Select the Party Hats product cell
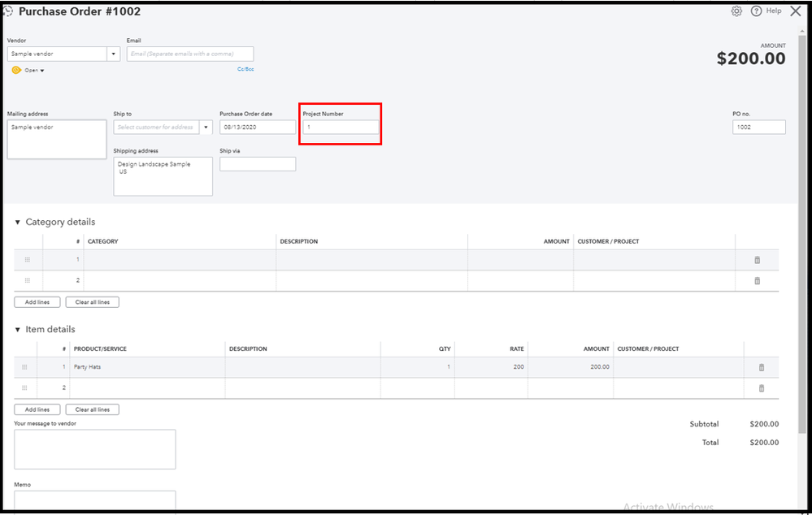 click(147, 367)
